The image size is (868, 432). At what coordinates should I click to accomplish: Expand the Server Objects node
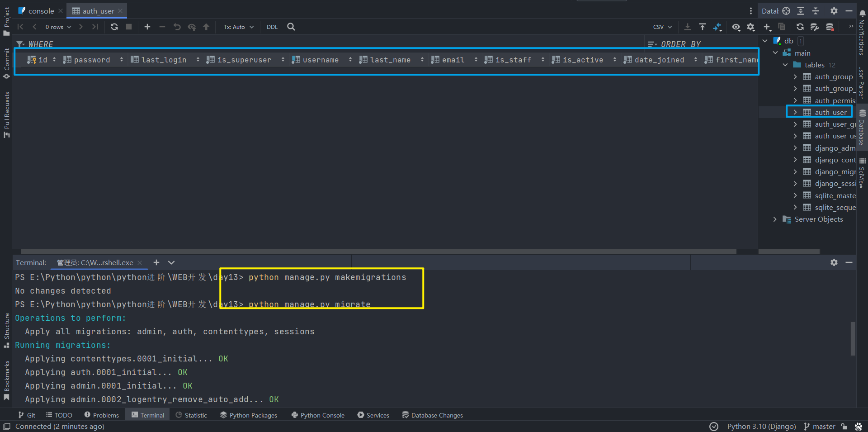click(775, 219)
